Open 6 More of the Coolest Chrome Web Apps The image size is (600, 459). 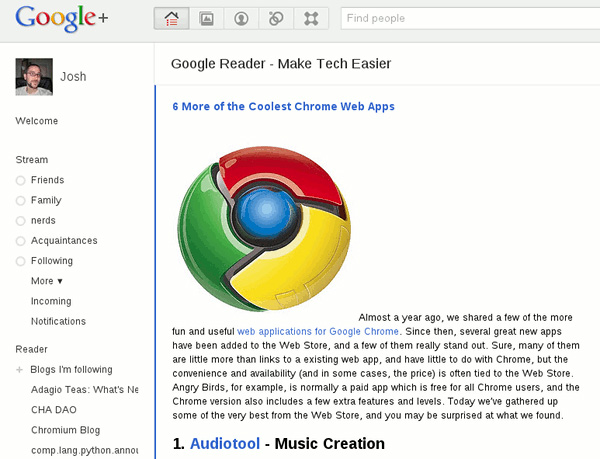coord(283,106)
